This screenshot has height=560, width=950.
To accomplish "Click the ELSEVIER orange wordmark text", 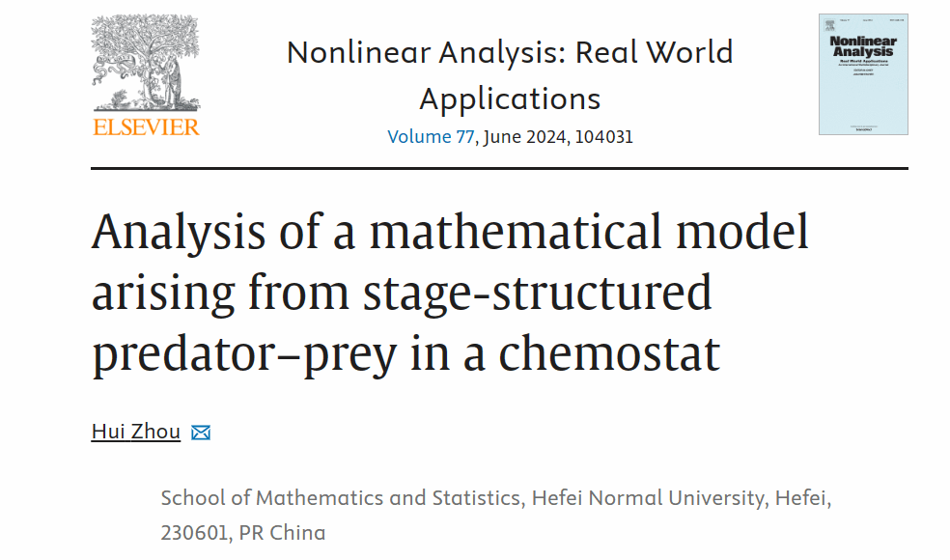I will pyautogui.click(x=146, y=126).
